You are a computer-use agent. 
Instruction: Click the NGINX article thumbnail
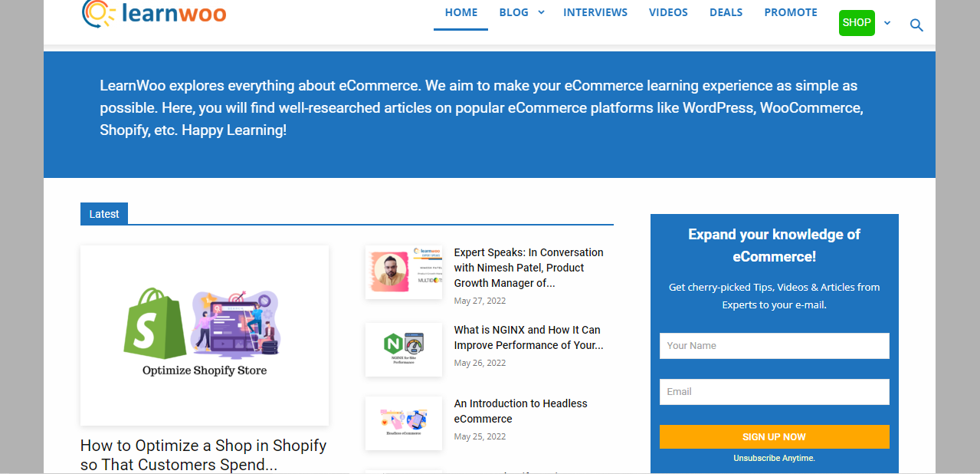pyautogui.click(x=404, y=350)
